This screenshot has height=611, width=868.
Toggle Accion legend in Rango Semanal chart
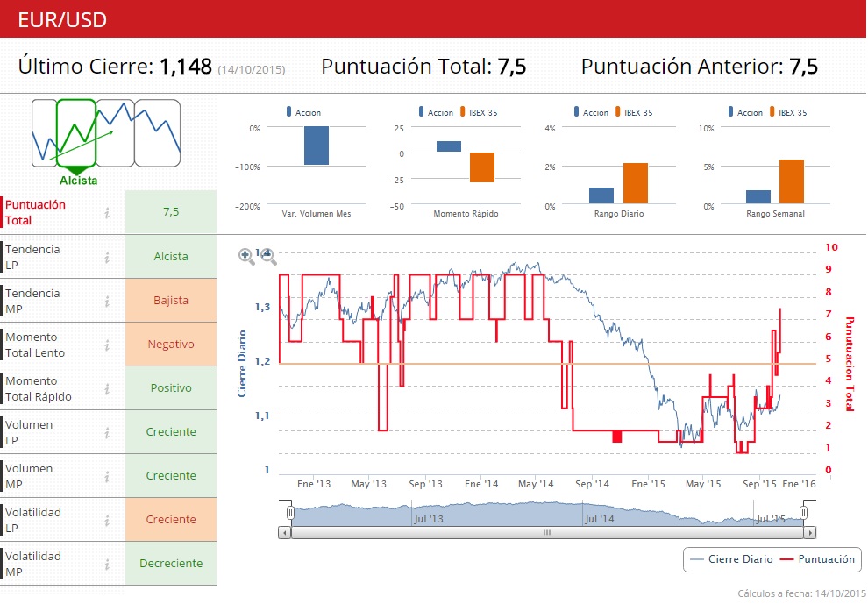[745, 112]
